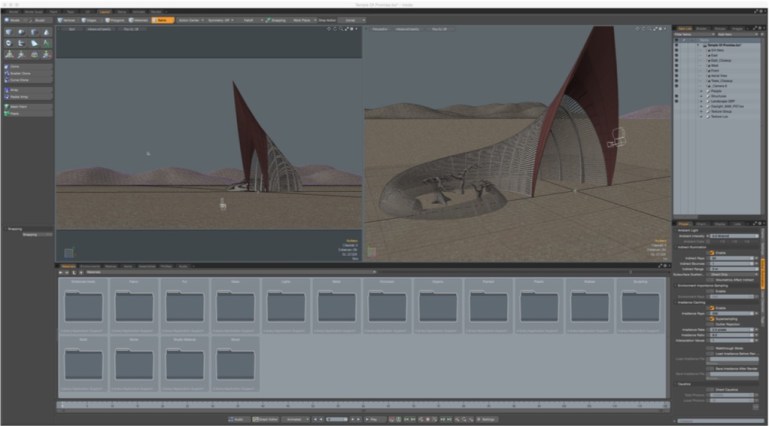Open the Perspective view-type dropdown

[x=381, y=29]
